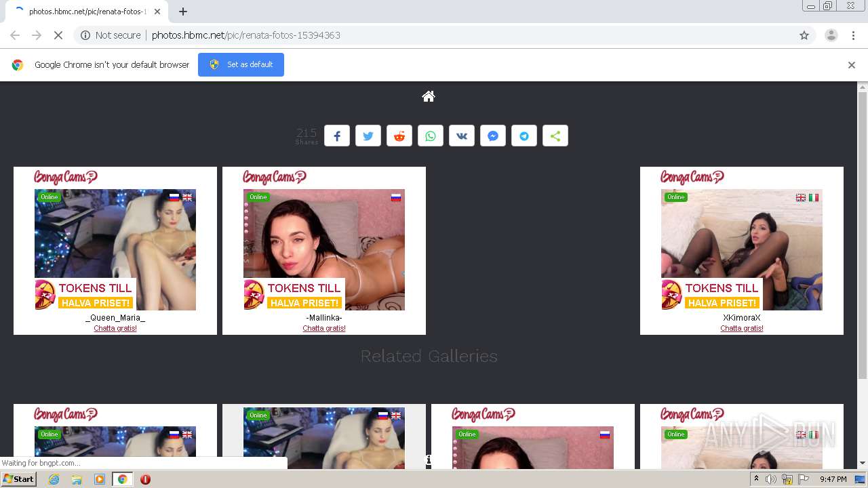Share the page on Reddit

point(399,136)
